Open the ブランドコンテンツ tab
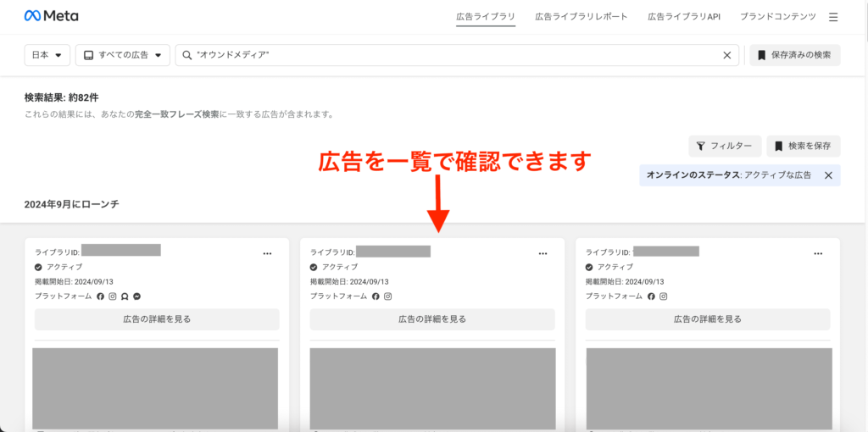Viewport: 868px width, 432px height. pyautogui.click(x=778, y=17)
